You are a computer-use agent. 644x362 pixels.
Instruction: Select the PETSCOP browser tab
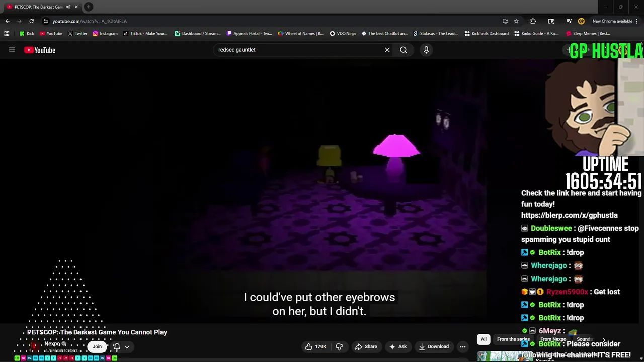(41, 7)
